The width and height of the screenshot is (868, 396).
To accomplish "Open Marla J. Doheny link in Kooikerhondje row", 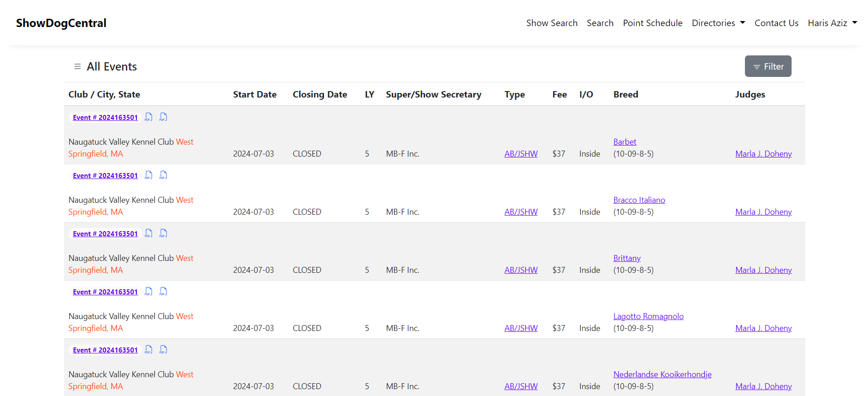I will [x=764, y=386].
